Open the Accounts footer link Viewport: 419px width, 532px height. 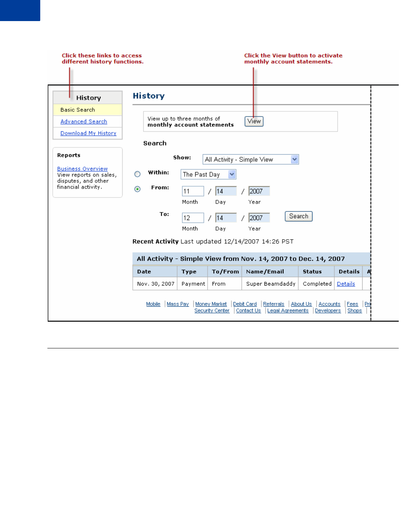pyautogui.click(x=329, y=304)
